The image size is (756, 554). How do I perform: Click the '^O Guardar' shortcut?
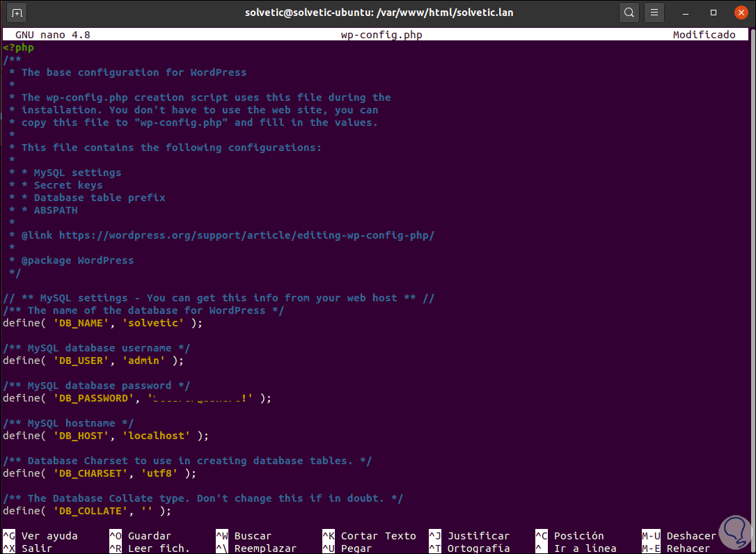tap(141, 536)
